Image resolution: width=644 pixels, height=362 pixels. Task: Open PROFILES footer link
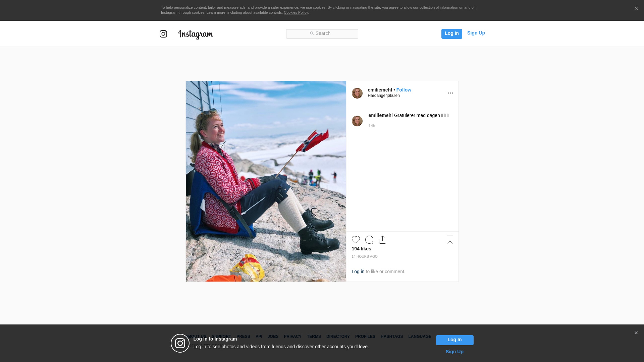pyautogui.click(x=365, y=337)
